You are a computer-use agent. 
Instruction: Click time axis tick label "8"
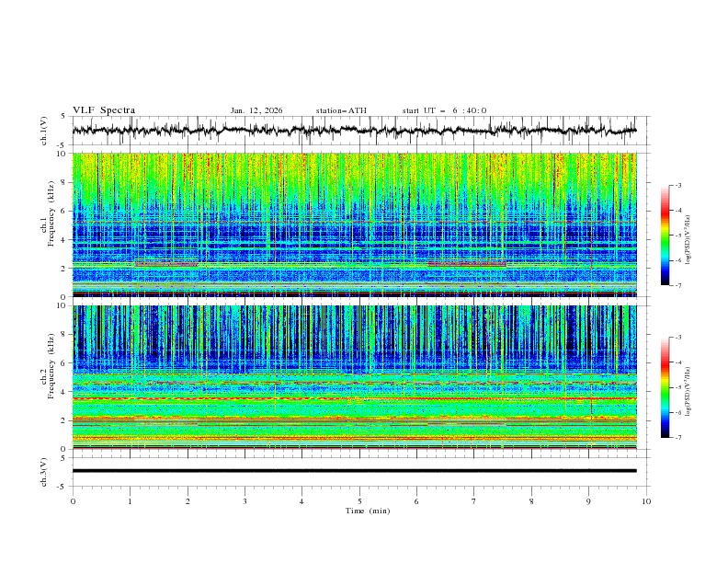click(x=531, y=501)
